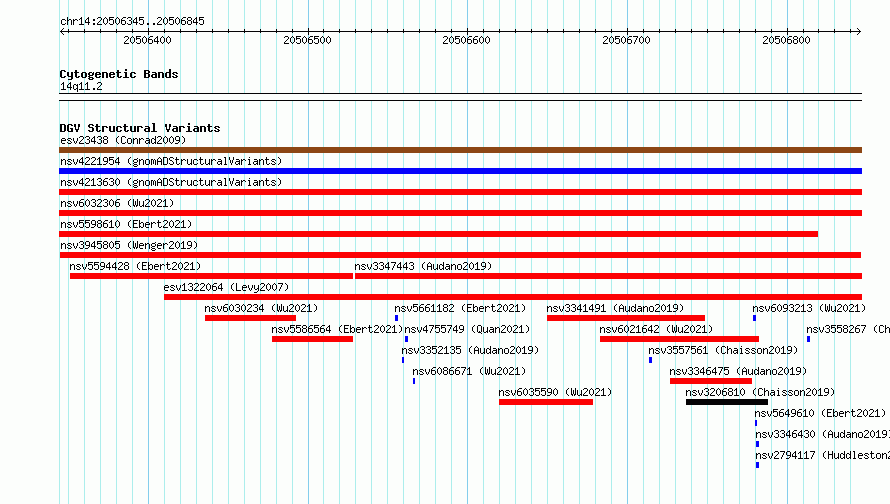Click the blue nsv6086671 insertion marker
The width and height of the screenshot is (890, 504).
[414, 381]
